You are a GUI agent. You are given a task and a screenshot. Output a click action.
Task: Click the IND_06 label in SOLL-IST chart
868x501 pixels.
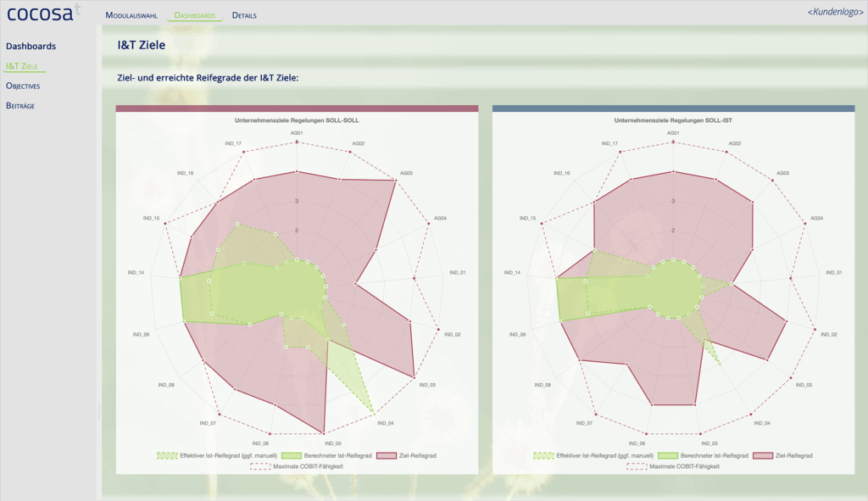[637, 443]
